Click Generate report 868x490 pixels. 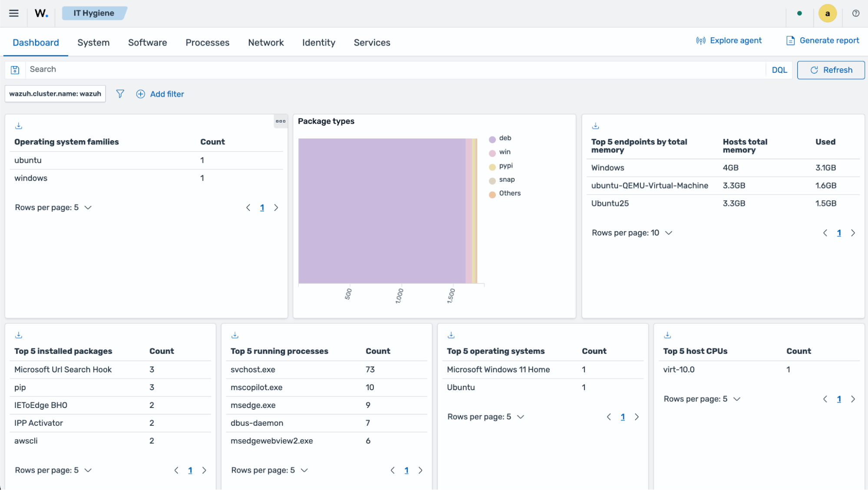coord(822,41)
